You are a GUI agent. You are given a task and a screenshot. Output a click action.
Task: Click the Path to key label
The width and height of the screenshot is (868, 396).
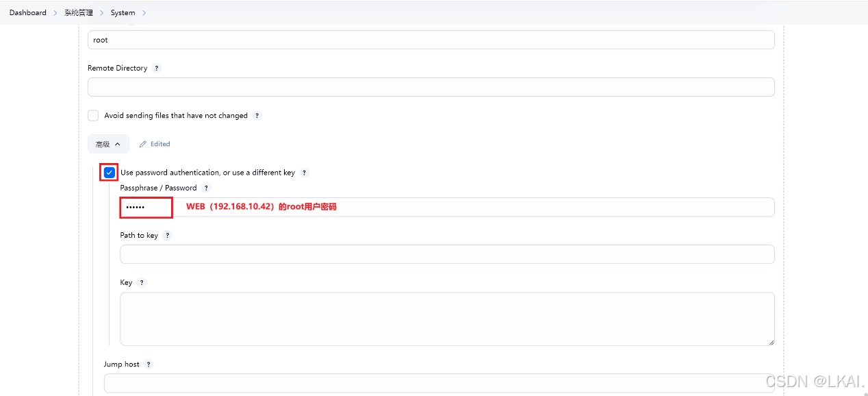139,236
